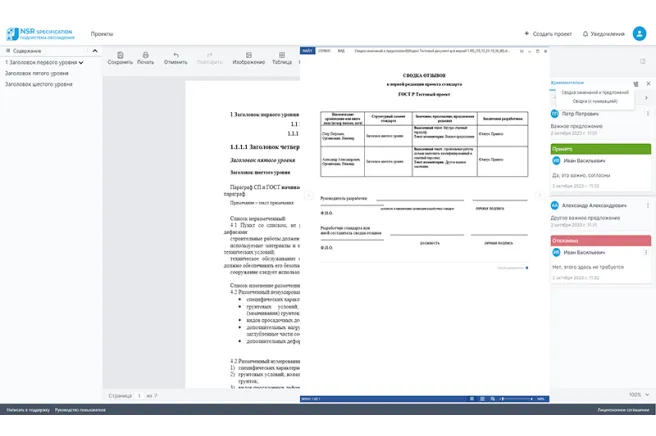This screenshot has height=436, width=656.
Task: Click Word web layout view icon
Action: (492, 399)
